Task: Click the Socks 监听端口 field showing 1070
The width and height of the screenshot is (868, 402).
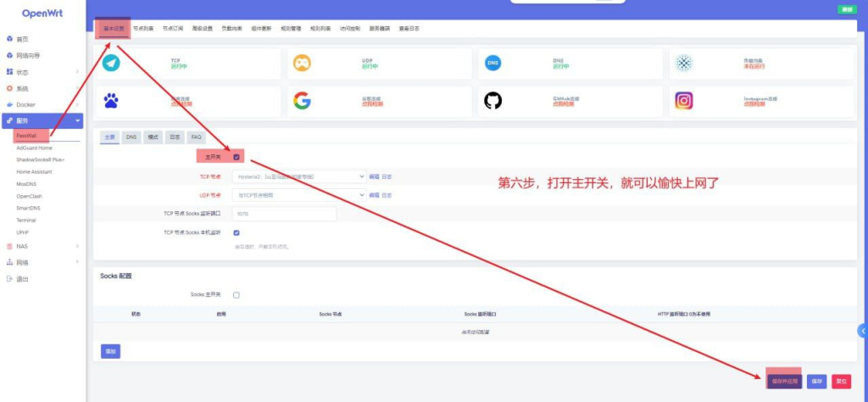Action: [x=284, y=215]
